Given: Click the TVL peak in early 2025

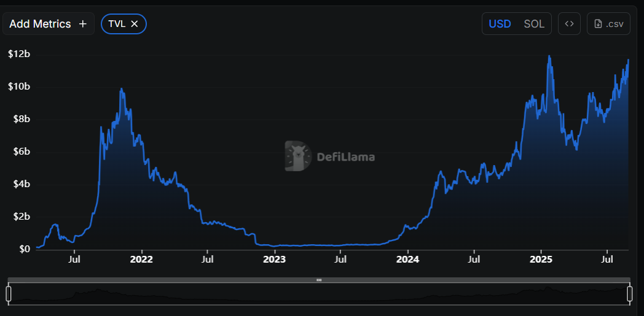Looking at the screenshot, I should (549, 56).
